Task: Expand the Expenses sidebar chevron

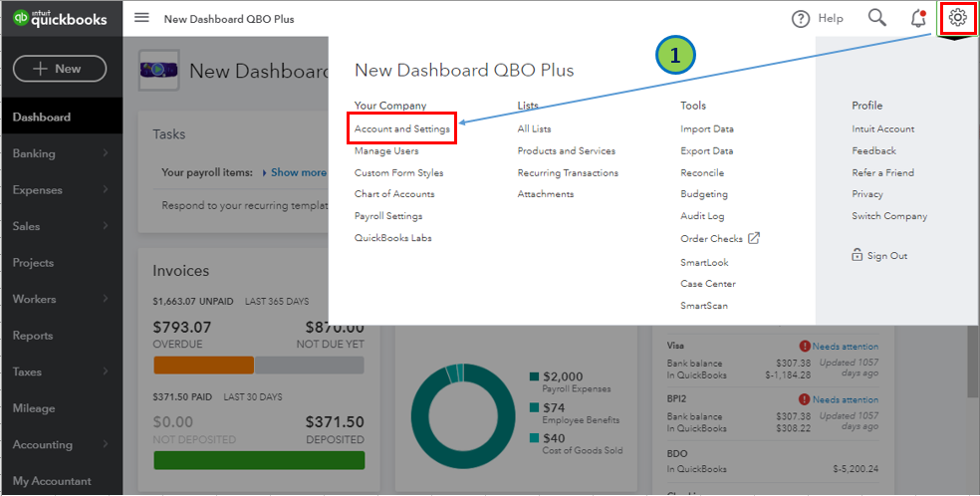Action: (105, 189)
